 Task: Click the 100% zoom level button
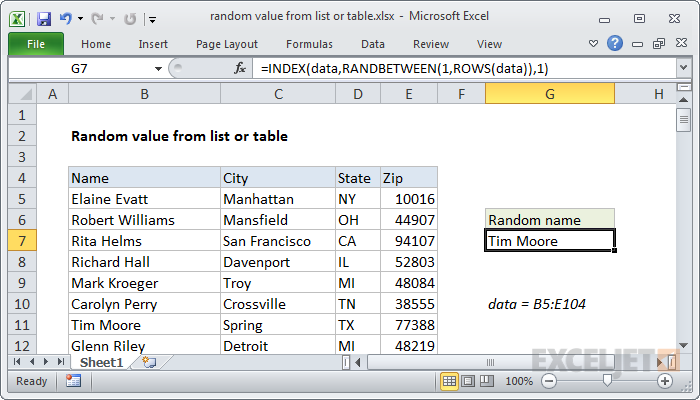[519, 381]
